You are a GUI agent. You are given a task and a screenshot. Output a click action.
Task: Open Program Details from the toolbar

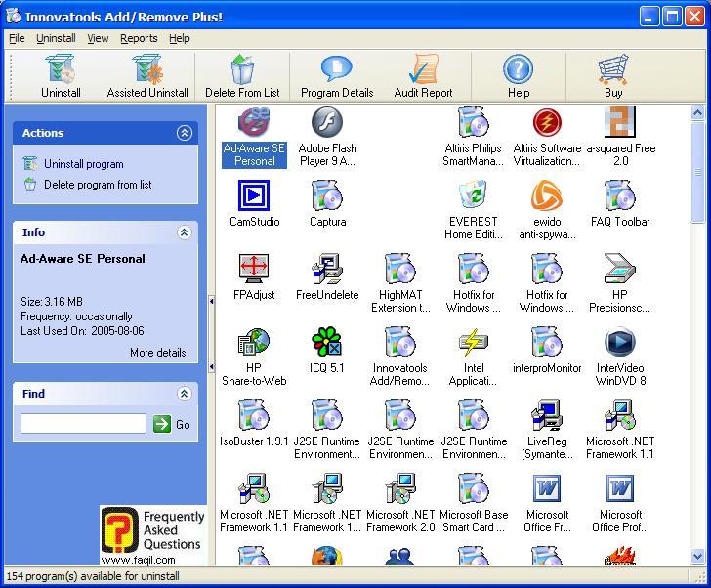[x=337, y=76]
